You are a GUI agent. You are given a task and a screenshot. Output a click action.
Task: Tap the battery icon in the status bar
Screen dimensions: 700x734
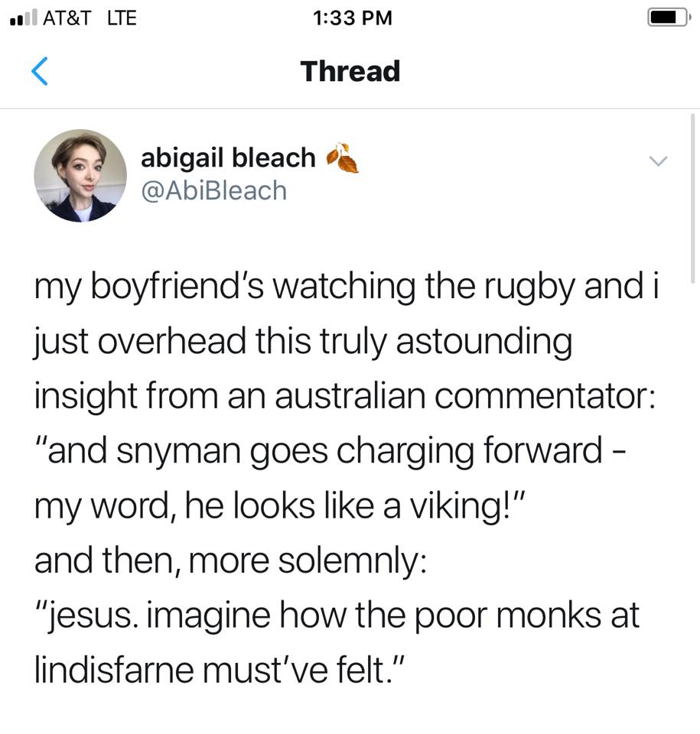pyautogui.click(x=667, y=18)
